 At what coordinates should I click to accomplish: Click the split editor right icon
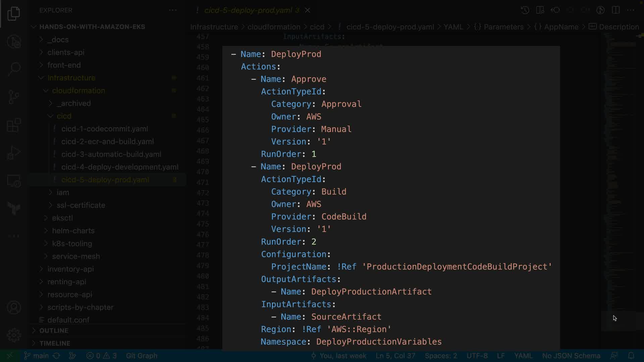615,10
